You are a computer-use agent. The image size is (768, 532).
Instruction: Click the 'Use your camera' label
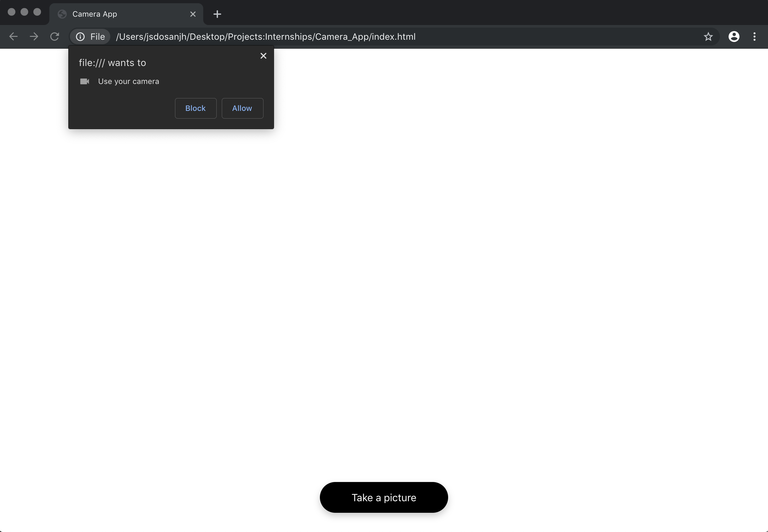pyautogui.click(x=128, y=81)
